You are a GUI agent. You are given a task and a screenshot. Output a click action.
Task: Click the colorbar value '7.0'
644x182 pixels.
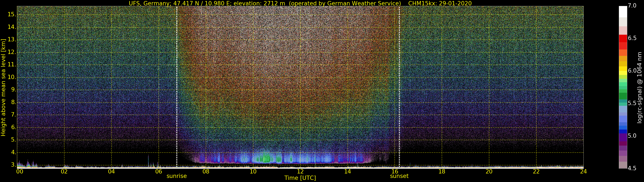click(632, 6)
